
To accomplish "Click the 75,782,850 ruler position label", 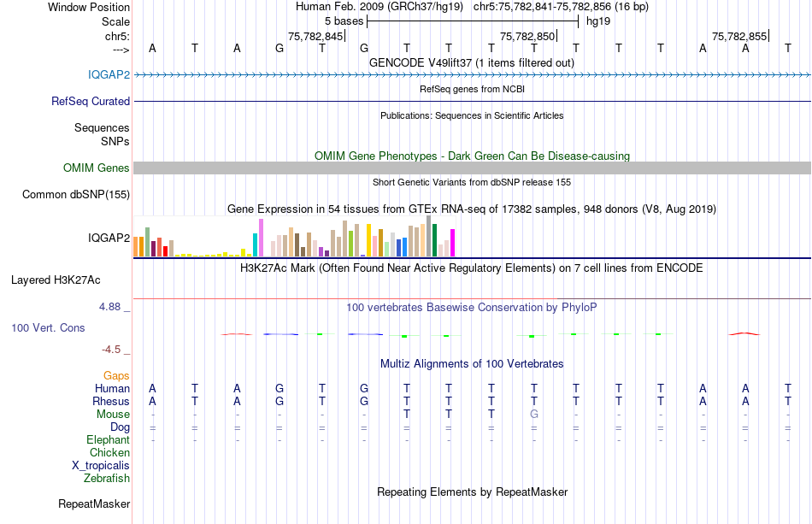I will [527, 36].
